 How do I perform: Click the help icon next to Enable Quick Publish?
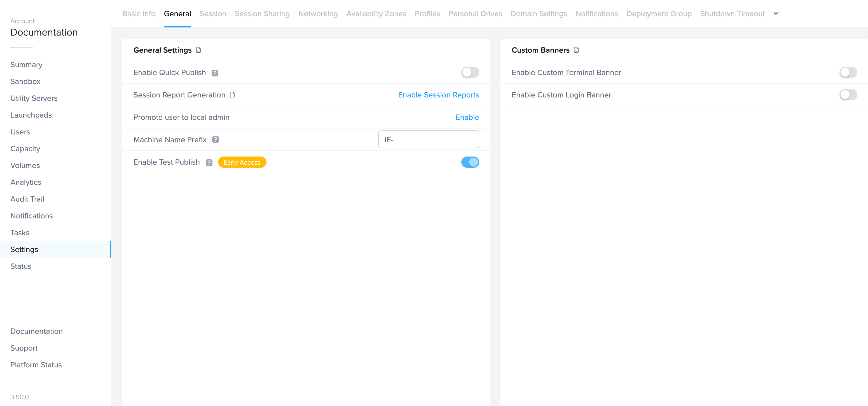pyautogui.click(x=215, y=73)
